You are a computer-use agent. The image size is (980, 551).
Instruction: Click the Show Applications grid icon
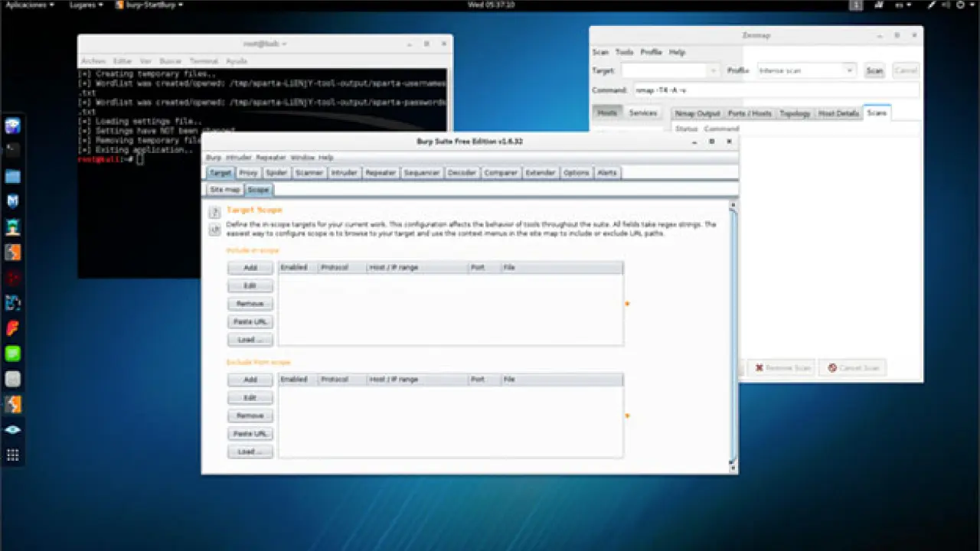[13, 455]
